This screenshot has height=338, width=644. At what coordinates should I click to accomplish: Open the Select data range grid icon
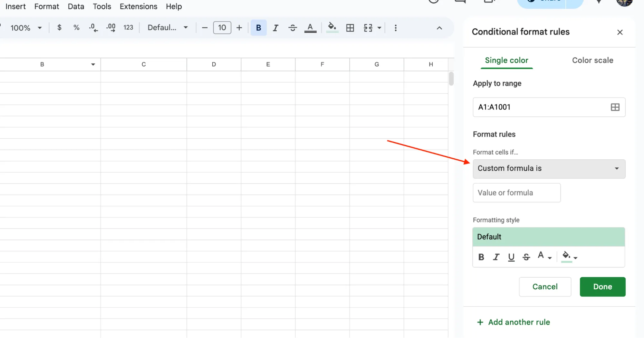(615, 107)
